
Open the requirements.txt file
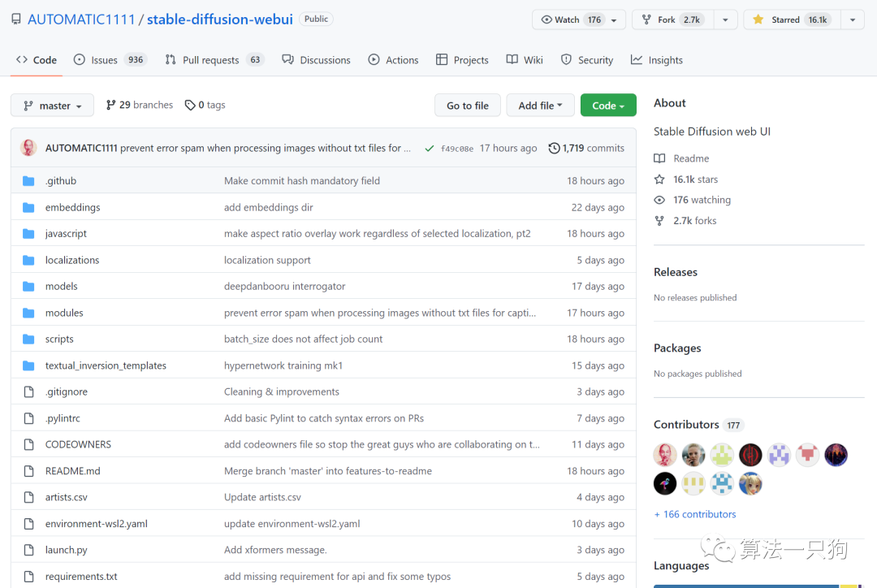pos(81,577)
